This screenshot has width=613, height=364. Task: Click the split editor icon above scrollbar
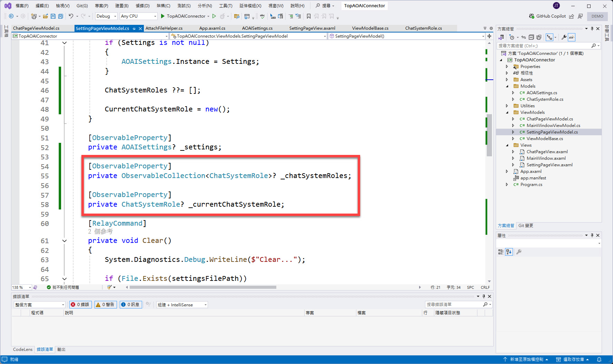click(x=489, y=36)
